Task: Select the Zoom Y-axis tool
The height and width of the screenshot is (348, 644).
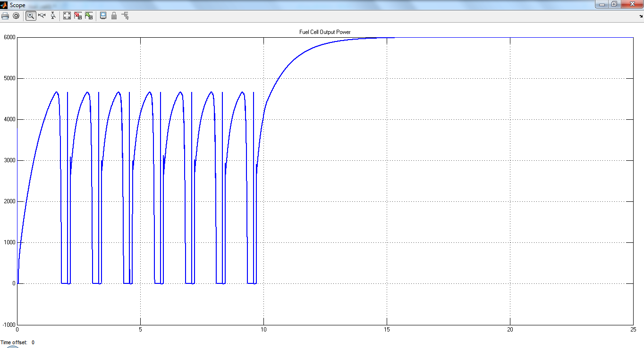Action: [53, 16]
